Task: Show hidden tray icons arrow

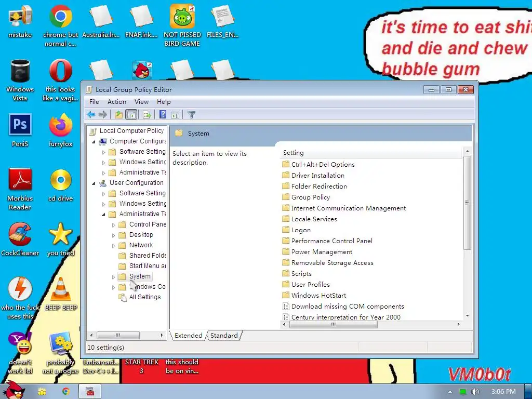Action: pyautogui.click(x=450, y=392)
